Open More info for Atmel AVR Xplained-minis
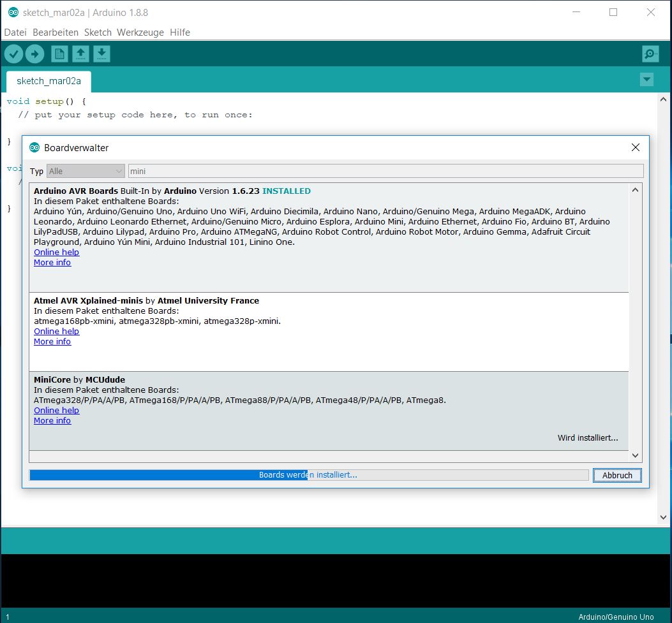This screenshot has width=672, height=623. coord(52,342)
